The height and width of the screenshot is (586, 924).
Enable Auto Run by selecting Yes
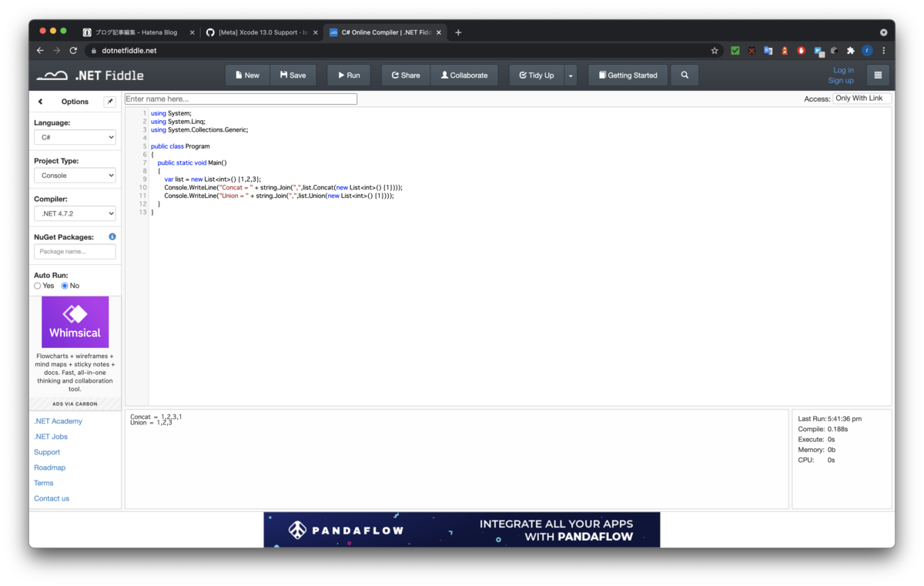pos(37,285)
